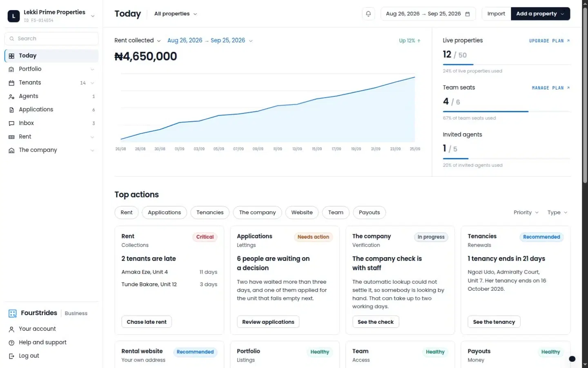Filter top actions by Applications
Screen dimensions: 588x368
[x=164, y=213]
